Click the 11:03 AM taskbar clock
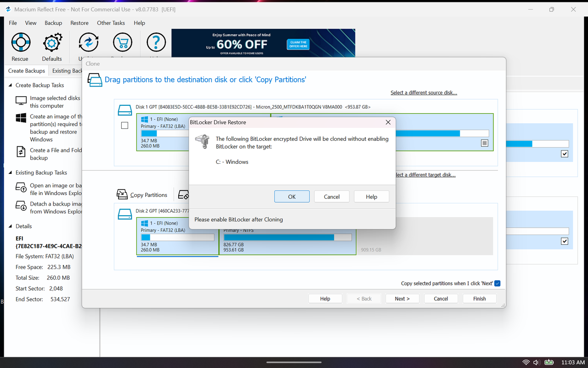The width and height of the screenshot is (588, 368). pos(572,362)
